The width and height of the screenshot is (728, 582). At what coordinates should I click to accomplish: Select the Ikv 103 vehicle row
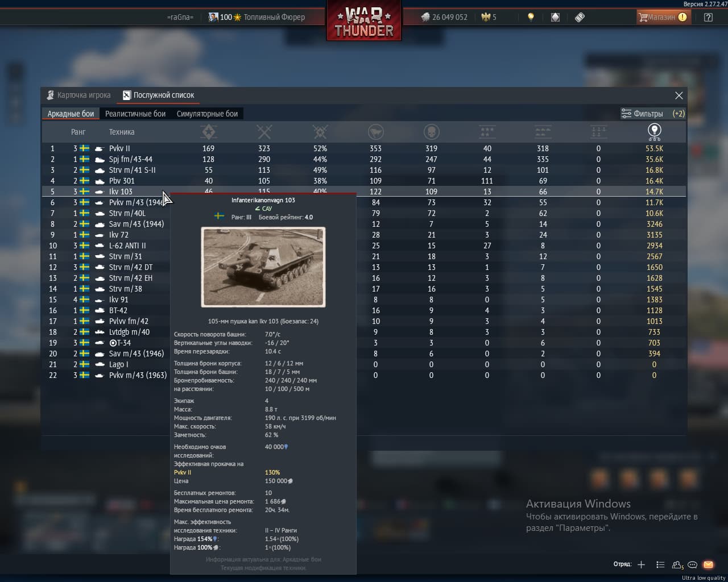click(x=364, y=192)
